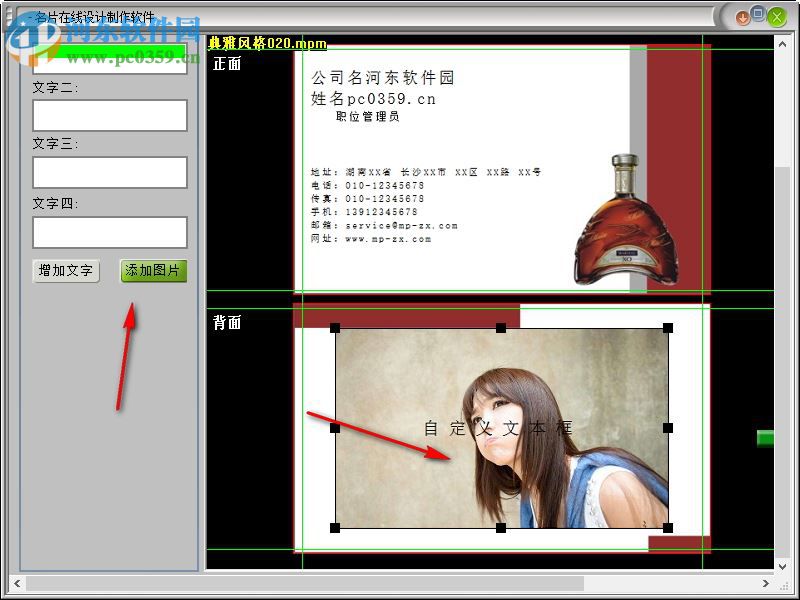Click the green 添加图片 add-image button
800x600 pixels.
click(152, 270)
